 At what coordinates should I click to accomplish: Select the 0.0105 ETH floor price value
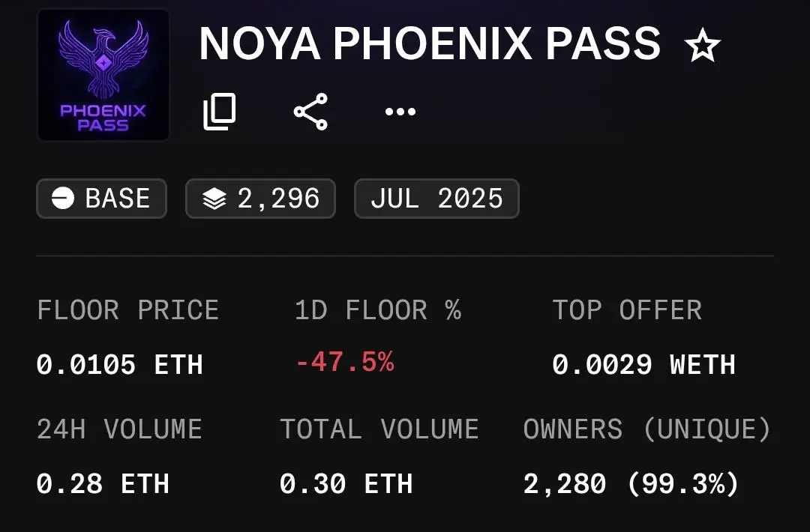pyautogui.click(x=120, y=365)
